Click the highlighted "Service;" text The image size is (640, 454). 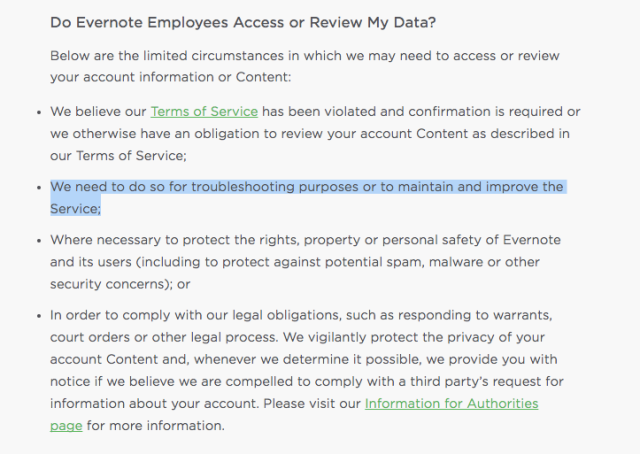(x=76, y=209)
